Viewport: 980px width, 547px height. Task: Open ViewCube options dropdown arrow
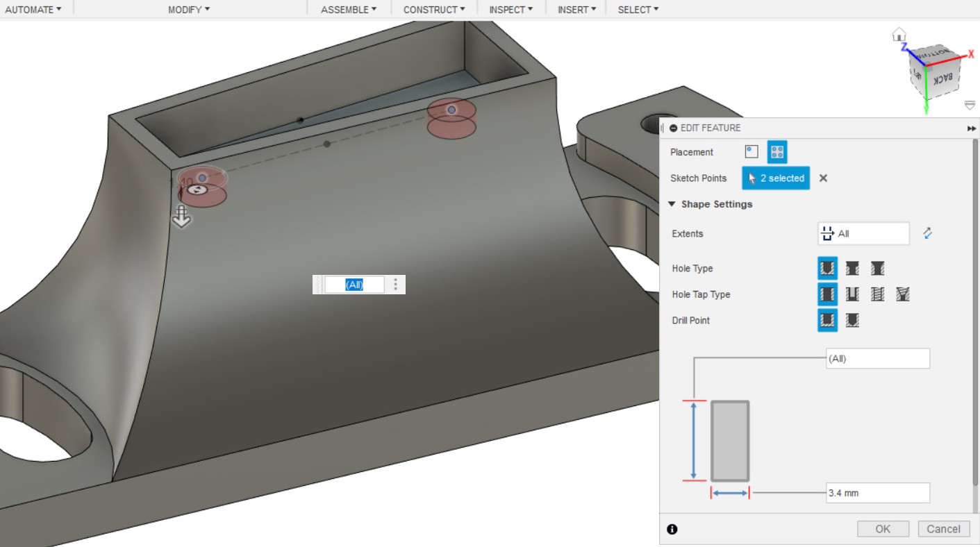point(970,106)
